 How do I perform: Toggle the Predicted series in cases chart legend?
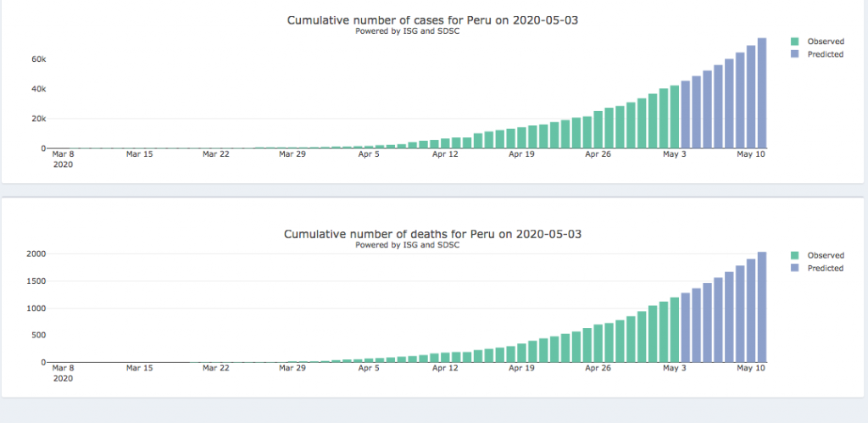coord(824,54)
